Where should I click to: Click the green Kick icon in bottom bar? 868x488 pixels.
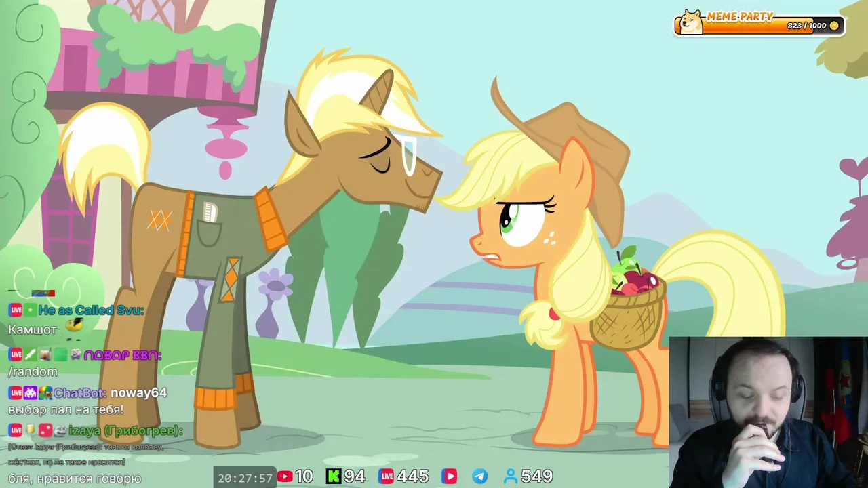coord(334,476)
